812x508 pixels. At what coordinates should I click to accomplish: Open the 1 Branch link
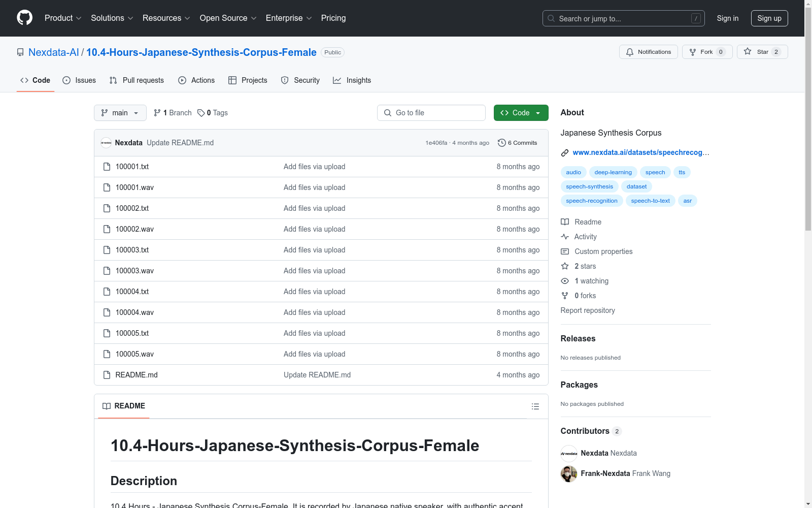[x=173, y=113]
